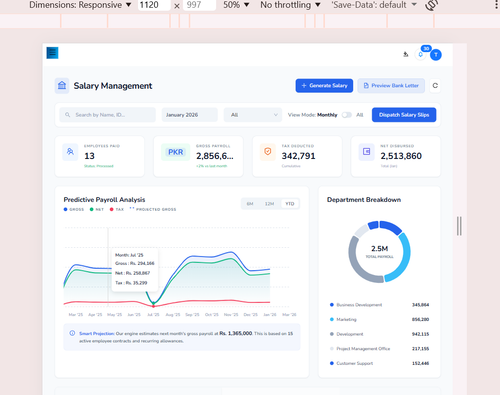
Task: Open the notifications bell with badge 30
Action: [421, 55]
